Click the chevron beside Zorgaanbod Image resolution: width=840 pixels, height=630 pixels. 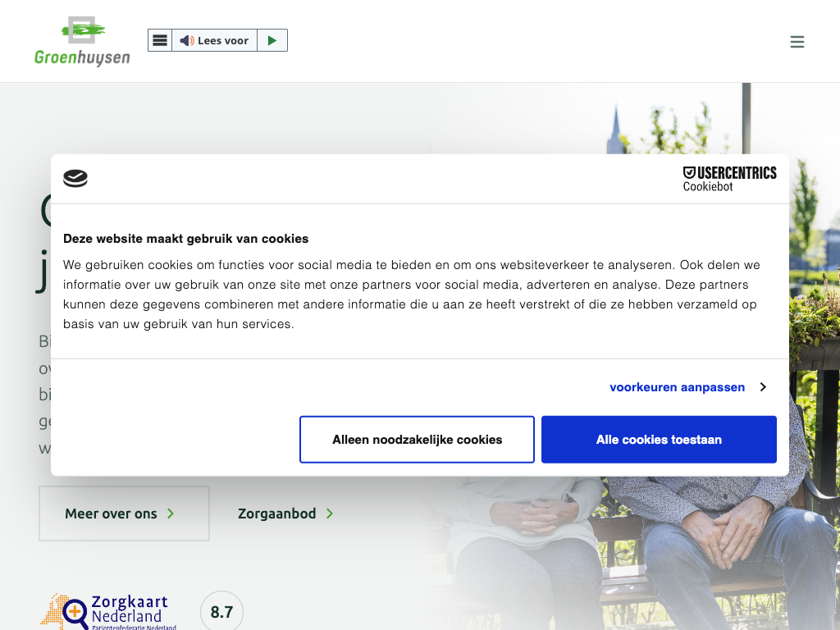pos(330,514)
